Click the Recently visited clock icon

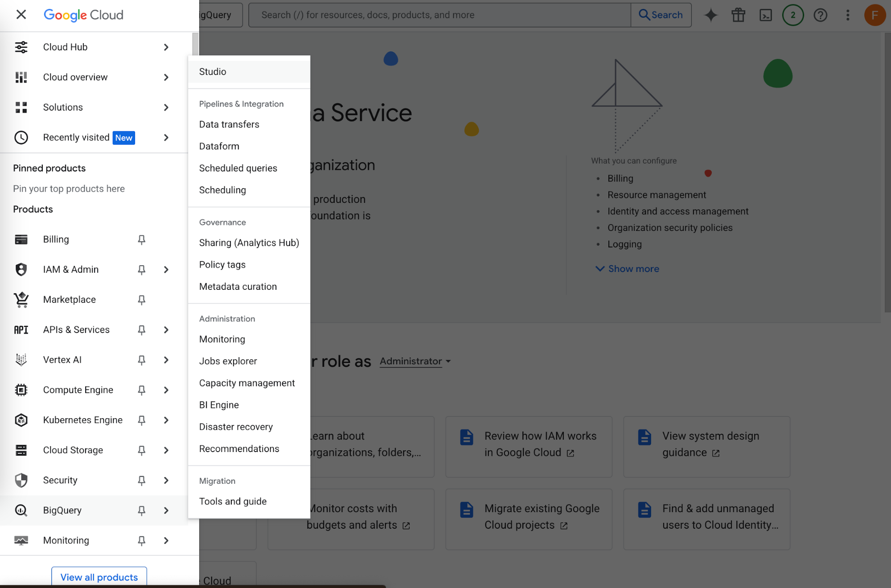click(x=21, y=137)
